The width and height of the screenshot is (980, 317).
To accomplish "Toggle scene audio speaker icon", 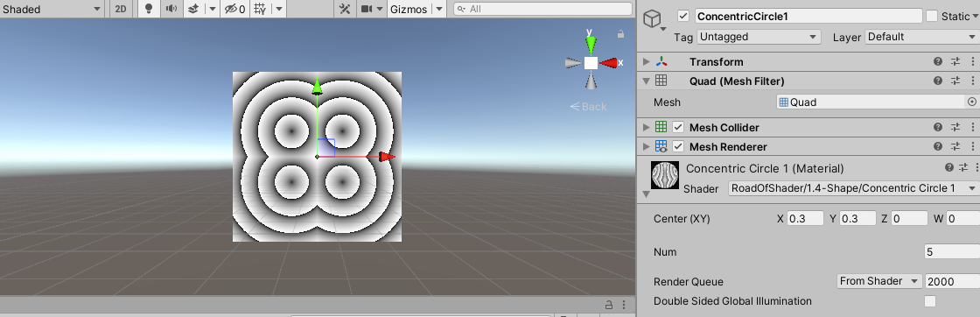I will pos(171,9).
